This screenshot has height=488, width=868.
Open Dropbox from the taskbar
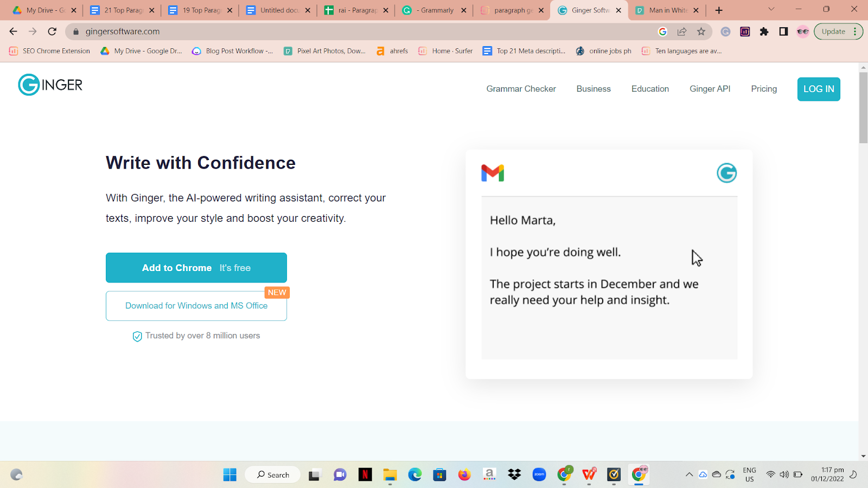coord(514,474)
